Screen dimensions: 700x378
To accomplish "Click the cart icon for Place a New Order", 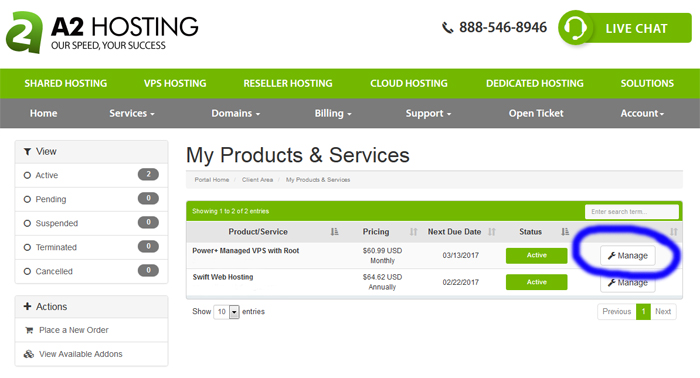I will pyautogui.click(x=29, y=330).
